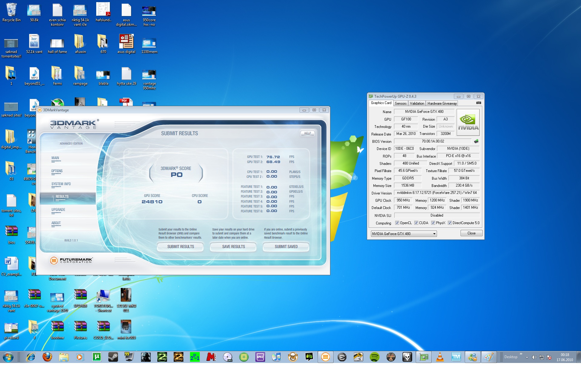Switch to the Hardware Giveaway tab
This screenshot has width=581, height=392.
pos(442,103)
